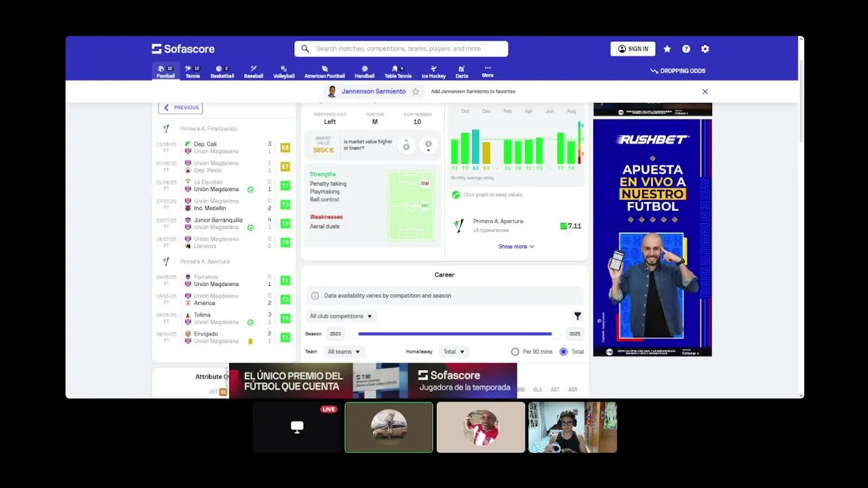Select the Ice Hockey sport tab
Viewport: 868px width, 488px height.
433,72
